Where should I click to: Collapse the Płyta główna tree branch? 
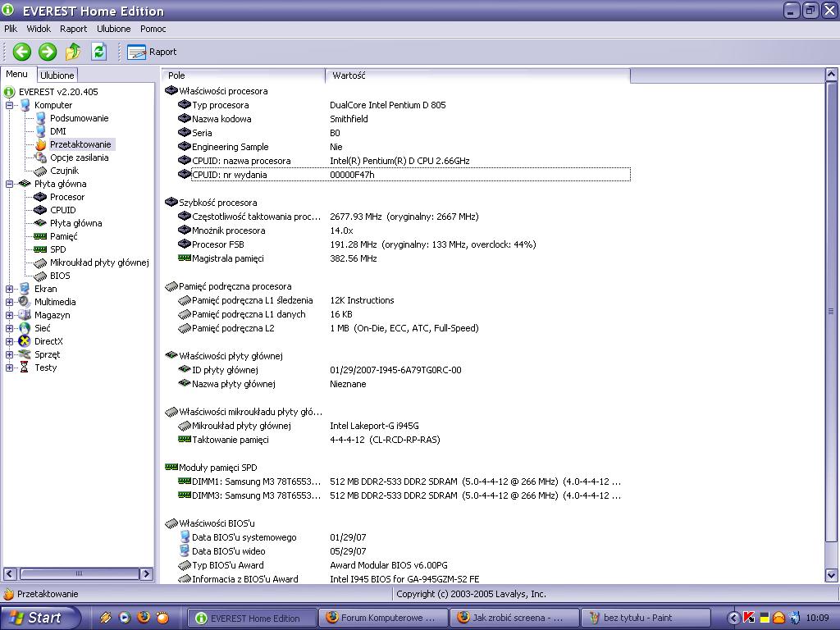click(x=9, y=184)
